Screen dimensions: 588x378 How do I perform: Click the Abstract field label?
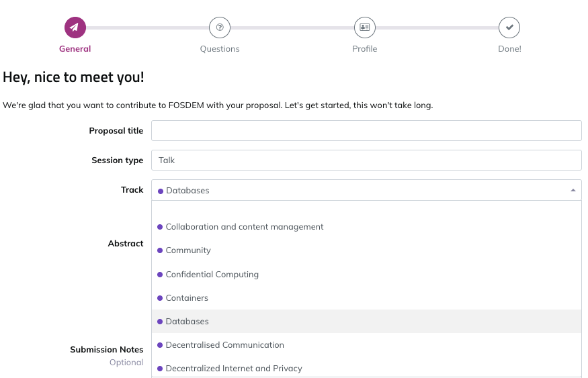coord(126,244)
